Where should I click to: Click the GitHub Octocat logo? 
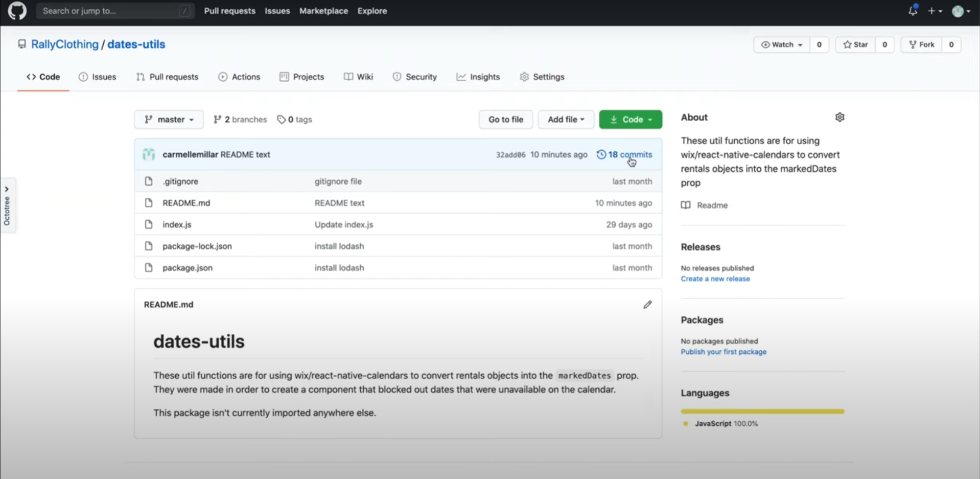coord(17,11)
